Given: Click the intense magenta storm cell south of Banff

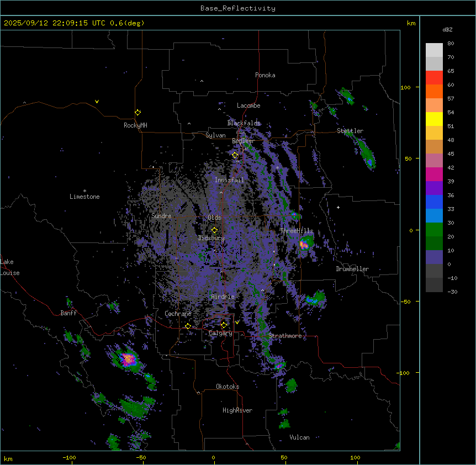Looking at the screenshot, I should (129, 359).
